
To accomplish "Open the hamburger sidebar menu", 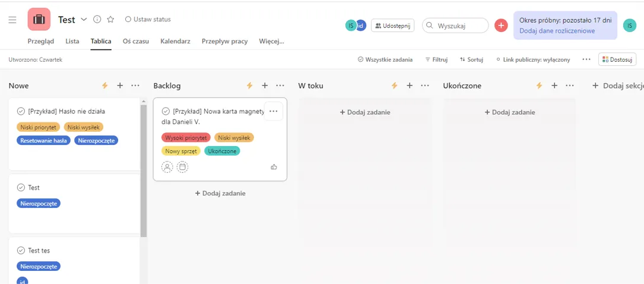I will [x=12, y=20].
